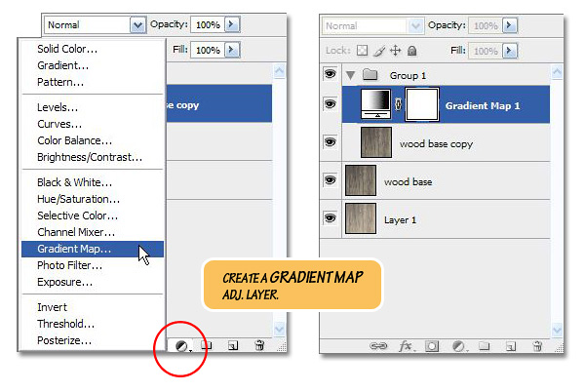Click lock transparent pixels icon
The image size is (585, 392).
(362, 51)
